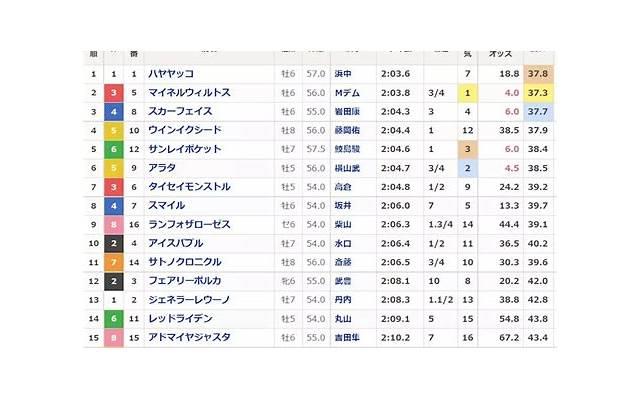Open サンレイポケット horse link

(184, 149)
